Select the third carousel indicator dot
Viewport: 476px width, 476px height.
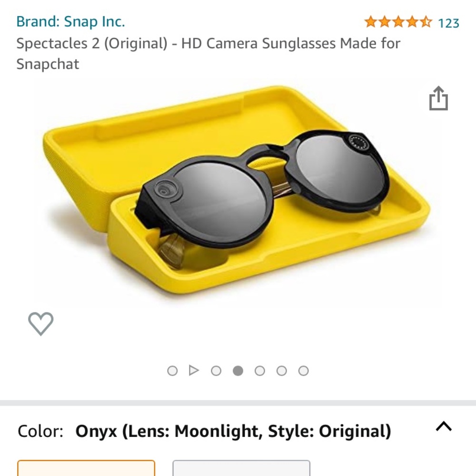click(x=216, y=371)
